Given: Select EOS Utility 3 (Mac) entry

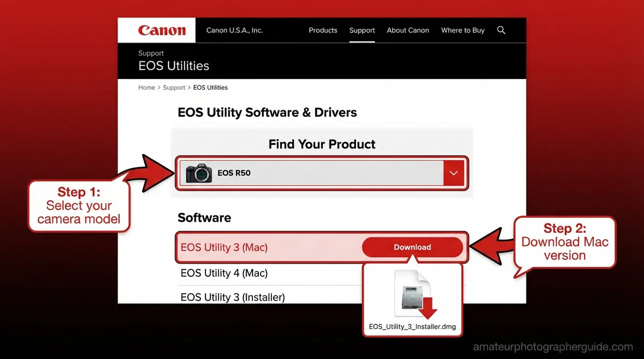Looking at the screenshot, I should pos(224,247).
